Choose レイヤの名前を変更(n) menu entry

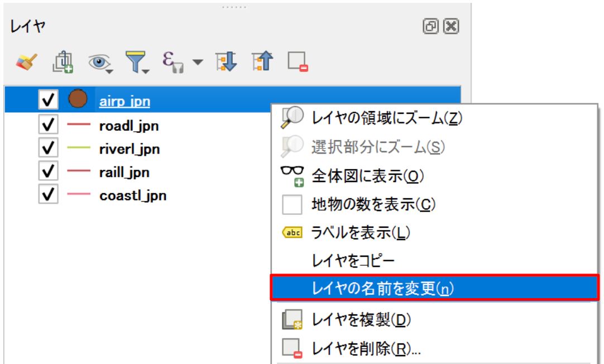tap(435, 288)
